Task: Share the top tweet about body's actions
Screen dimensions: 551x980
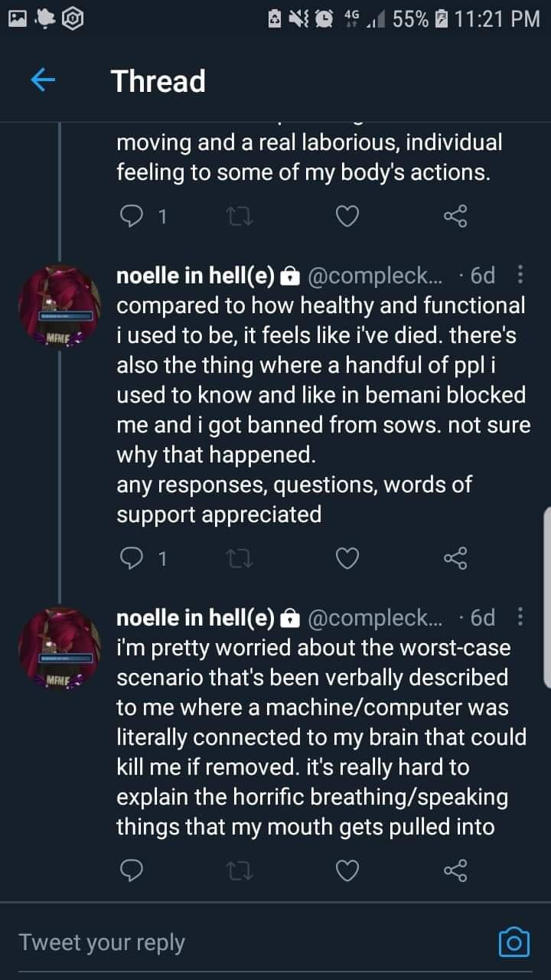Action: tap(455, 217)
